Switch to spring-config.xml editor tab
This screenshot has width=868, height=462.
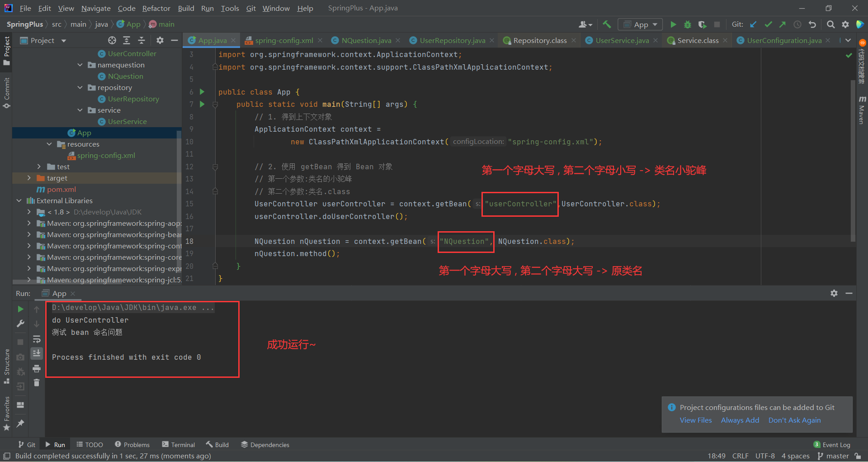pos(284,40)
